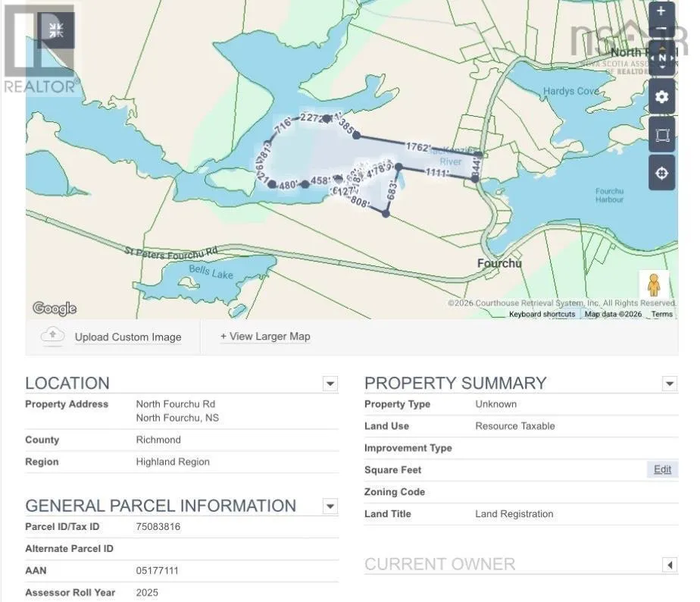
Task: Toggle General Parcel Information section arrow
Action: (330, 506)
